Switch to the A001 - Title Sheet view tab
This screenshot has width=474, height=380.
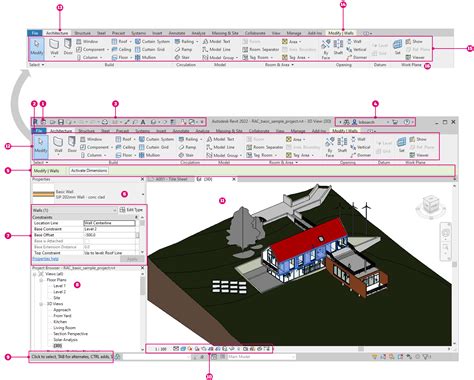click(171, 179)
